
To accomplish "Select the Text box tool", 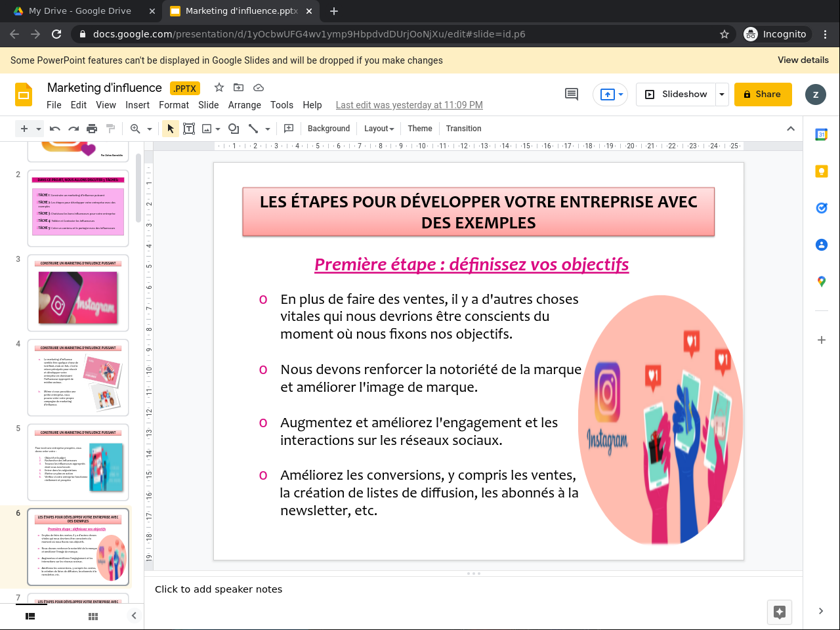I will tap(189, 129).
